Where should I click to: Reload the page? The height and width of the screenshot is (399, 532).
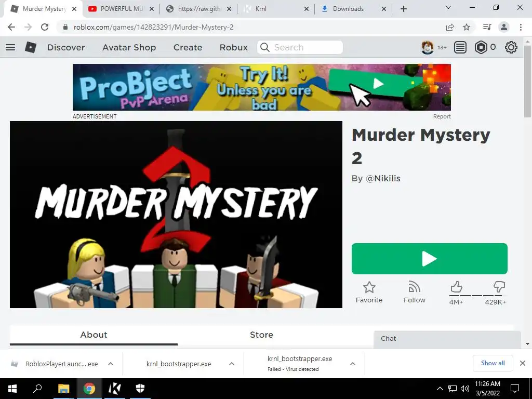(x=45, y=27)
